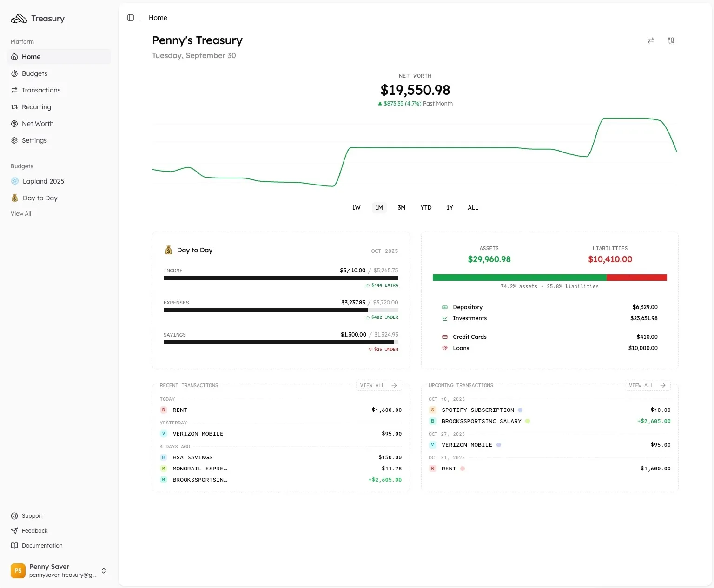Open the Net Worth page
Screen dimensions: 714x588
[37, 124]
